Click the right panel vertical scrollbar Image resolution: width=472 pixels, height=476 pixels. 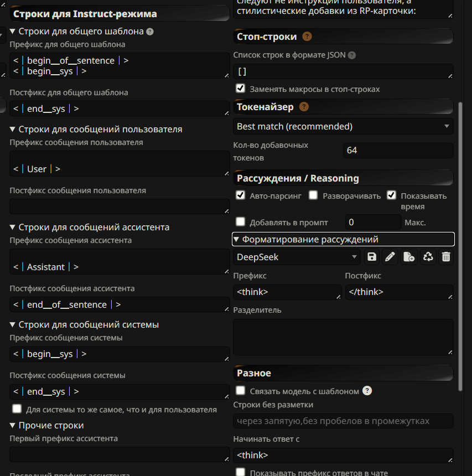click(x=460, y=246)
